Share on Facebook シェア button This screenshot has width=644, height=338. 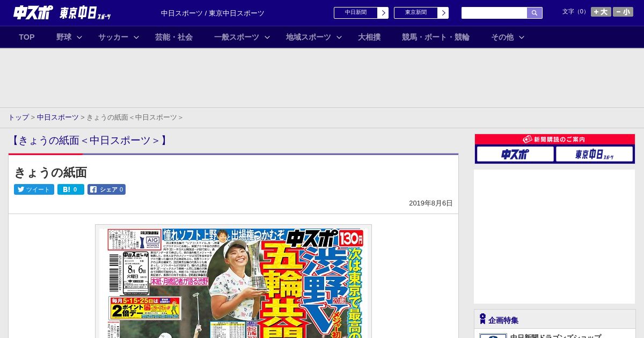tap(106, 189)
